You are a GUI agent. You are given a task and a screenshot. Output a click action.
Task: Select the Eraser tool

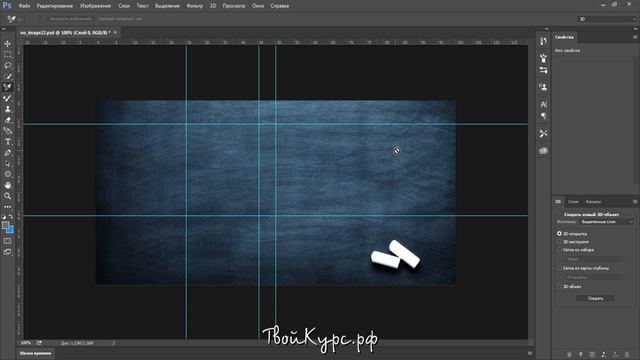[x=7, y=120]
